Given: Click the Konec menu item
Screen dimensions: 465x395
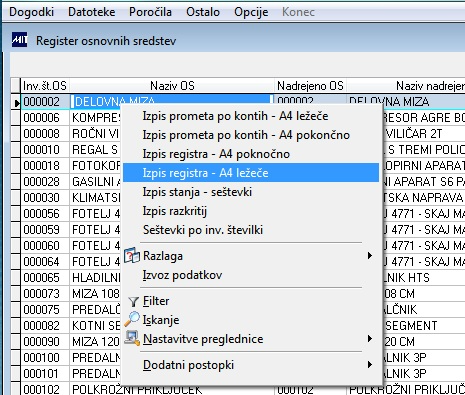Looking at the screenshot, I should [298, 12].
